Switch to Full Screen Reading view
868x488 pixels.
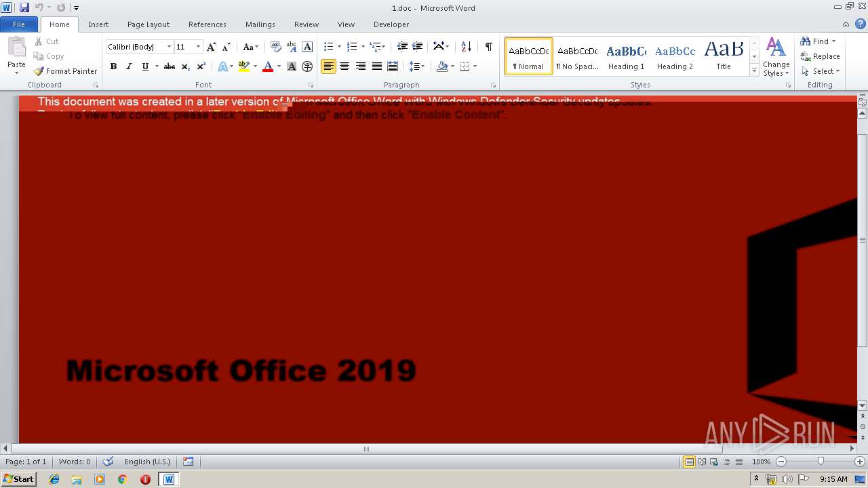pos(701,462)
